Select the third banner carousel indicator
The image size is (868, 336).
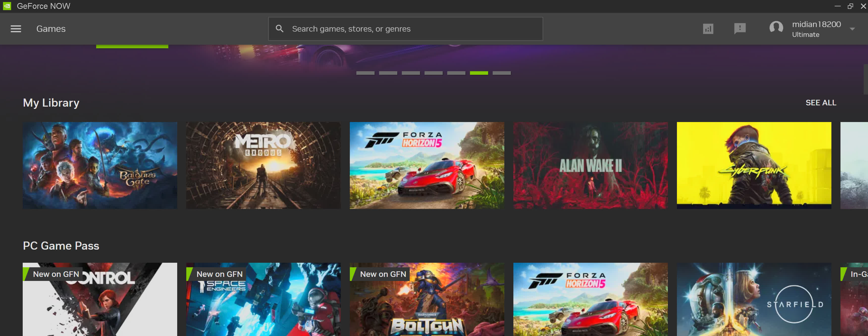pyautogui.click(x=411, y=73)
